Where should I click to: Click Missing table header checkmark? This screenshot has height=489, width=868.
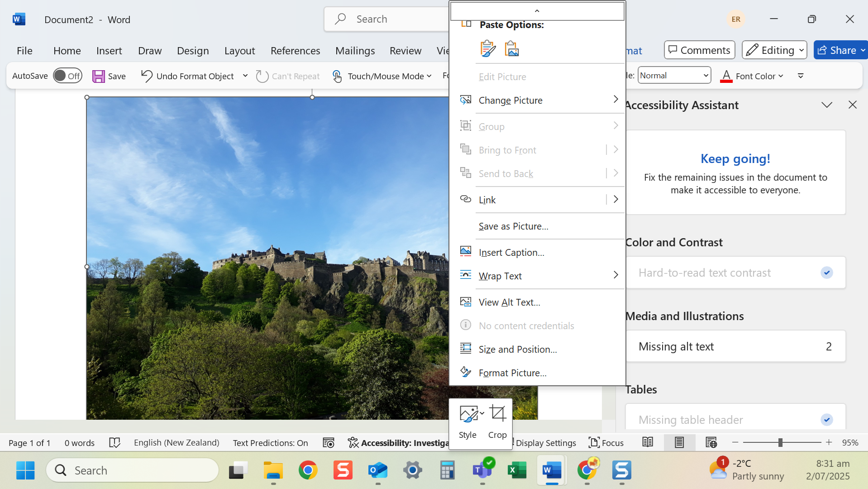tap(827, 420)
